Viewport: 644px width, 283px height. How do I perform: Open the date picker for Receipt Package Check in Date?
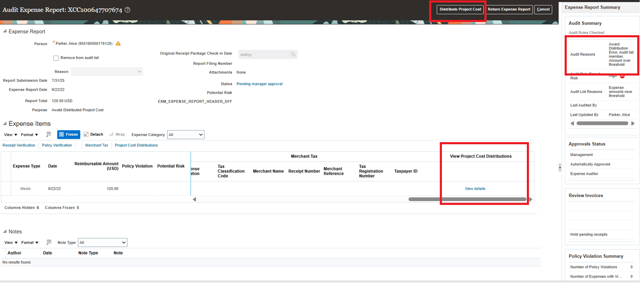(x=292, y=54)
